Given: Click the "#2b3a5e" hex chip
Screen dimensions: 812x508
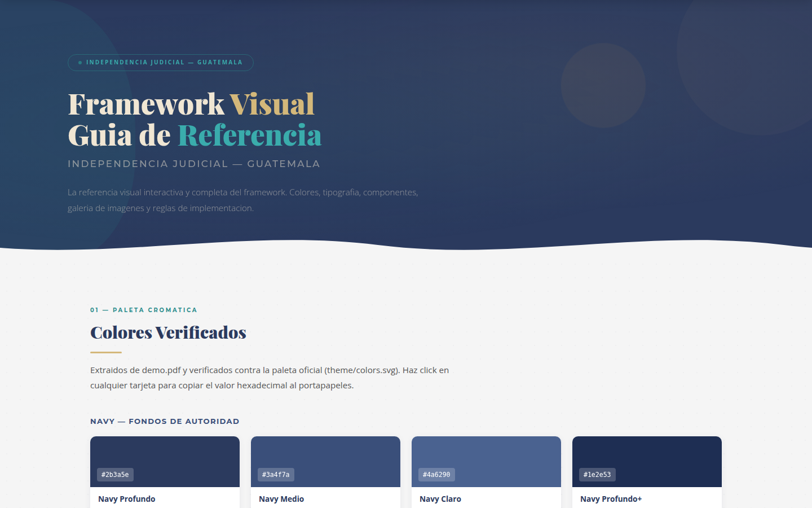Looking at the screenshot, I should tap(114, 475).
